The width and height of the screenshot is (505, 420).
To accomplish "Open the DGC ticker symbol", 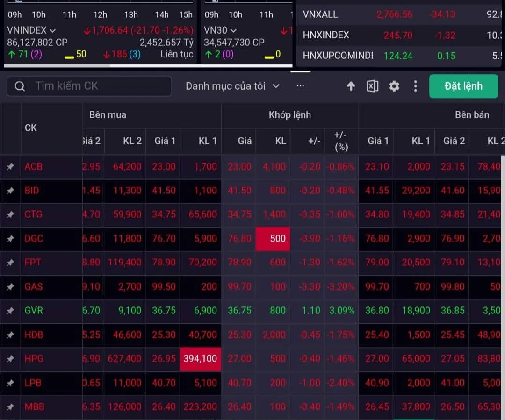I will coord(34,239).
